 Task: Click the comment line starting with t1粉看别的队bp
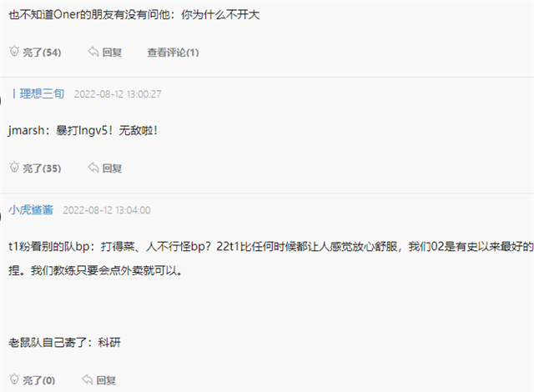coord(271,246)
